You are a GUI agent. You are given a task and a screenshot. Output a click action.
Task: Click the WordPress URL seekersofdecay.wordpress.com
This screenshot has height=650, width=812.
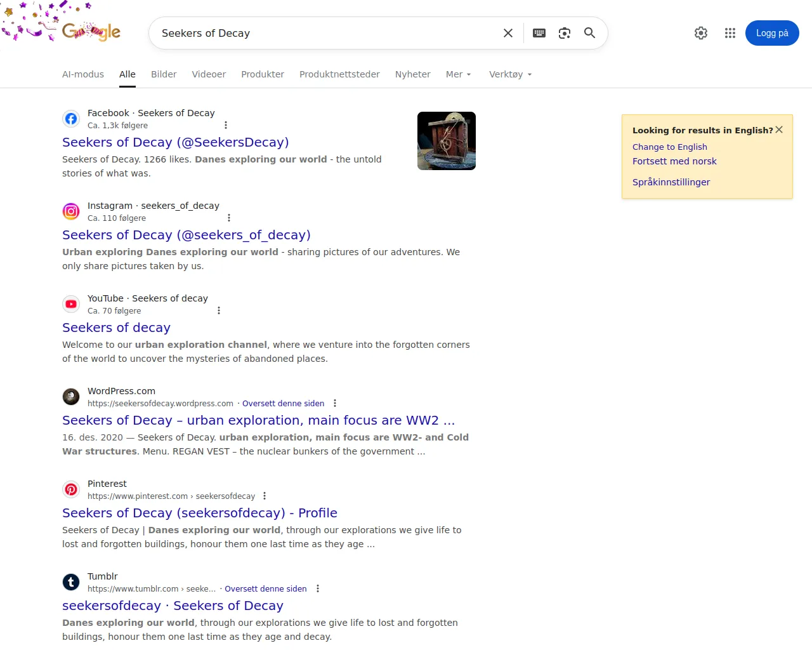pyautogui.click(x=160, y=404)
